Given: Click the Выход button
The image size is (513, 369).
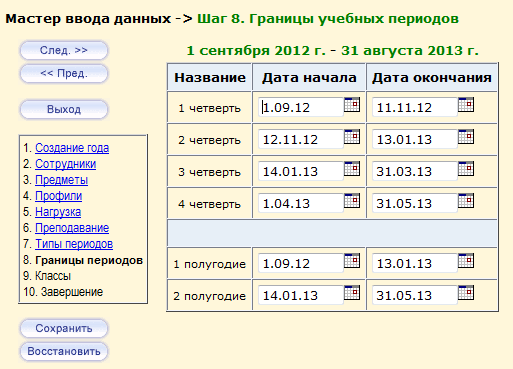Looking at the screenshot, I should [x=64, y=109].
